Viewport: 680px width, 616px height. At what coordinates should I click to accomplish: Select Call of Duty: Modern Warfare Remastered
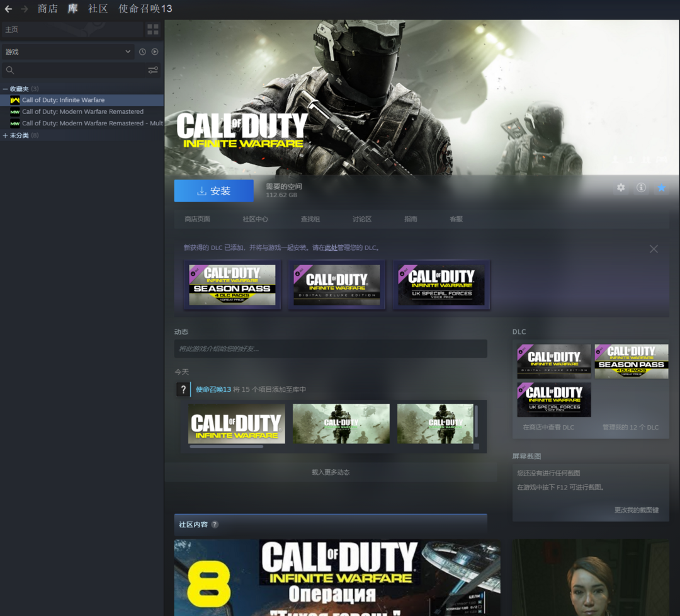coord(82,112)
